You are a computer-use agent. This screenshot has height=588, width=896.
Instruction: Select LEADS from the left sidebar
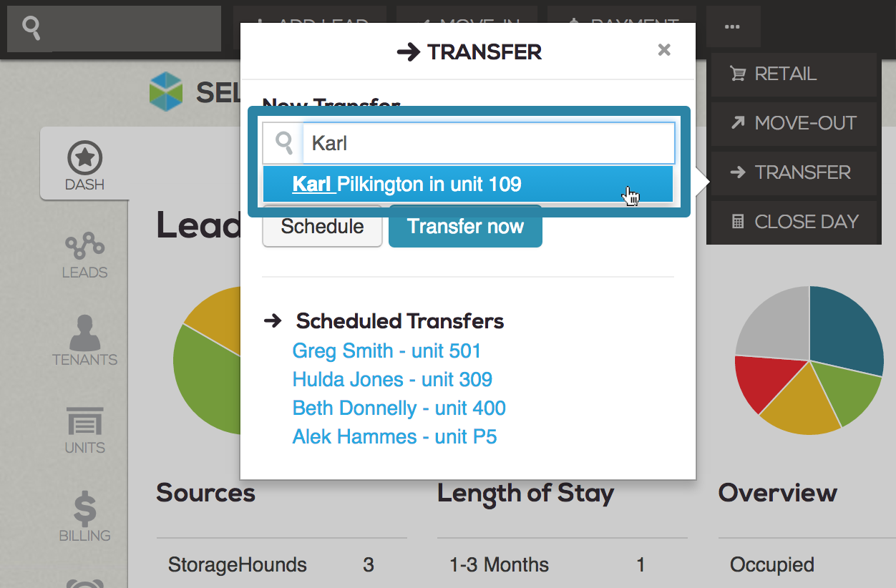(x=84, y=255)
